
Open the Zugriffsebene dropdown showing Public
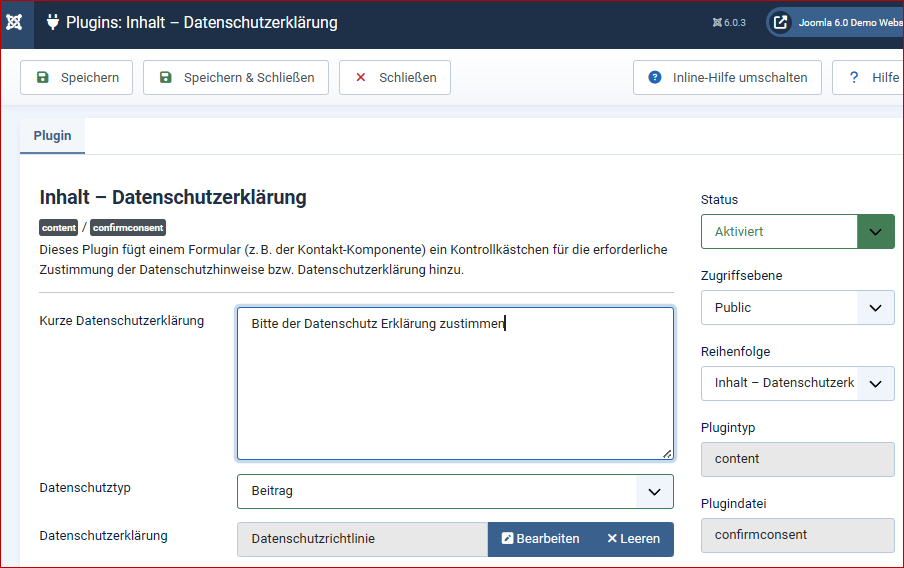coord(797,307)
